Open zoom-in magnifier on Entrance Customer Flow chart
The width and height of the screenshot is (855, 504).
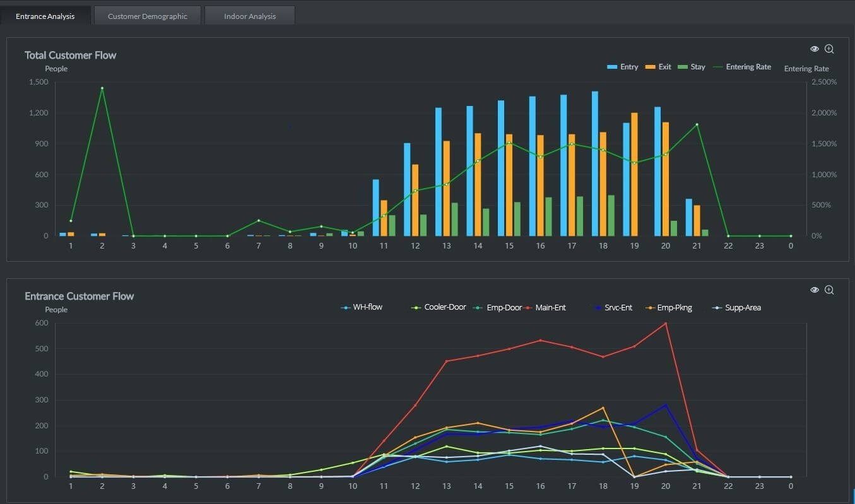pyautogui.click(x=829, y=290)
